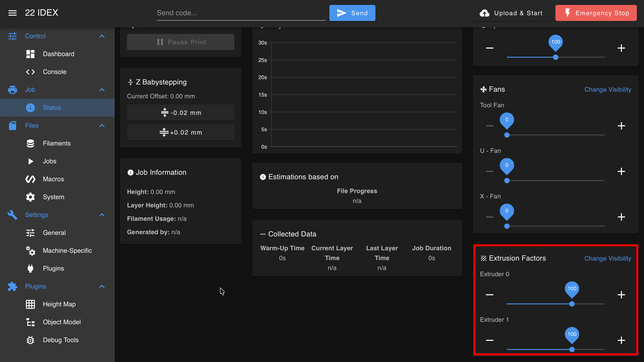Click the Files SD card icon

click(x=13, y=125)
